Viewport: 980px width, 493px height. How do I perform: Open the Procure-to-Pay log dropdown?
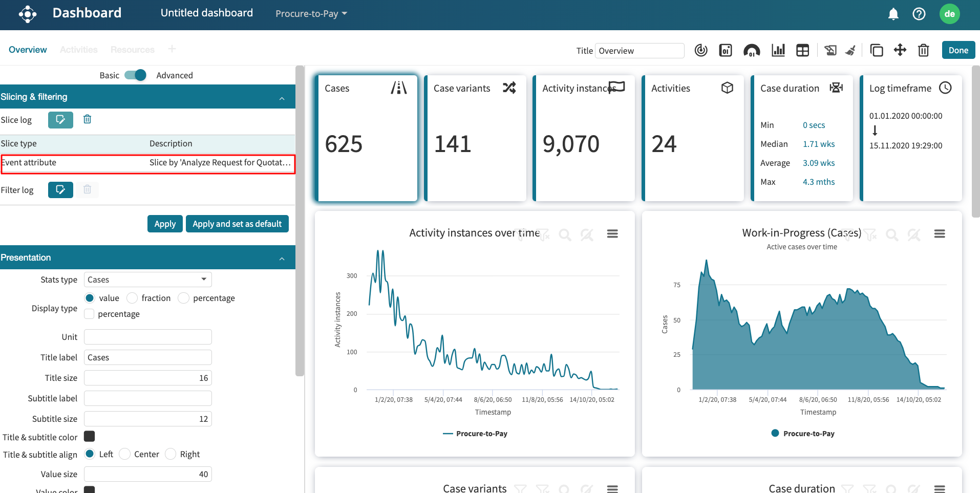tap(311, 14)
